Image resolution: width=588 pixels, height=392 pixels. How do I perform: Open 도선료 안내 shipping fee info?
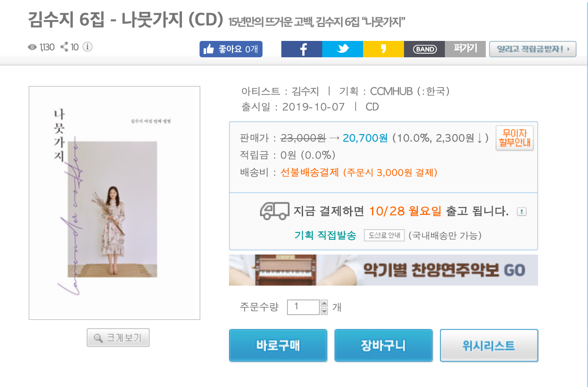(384, 235)
